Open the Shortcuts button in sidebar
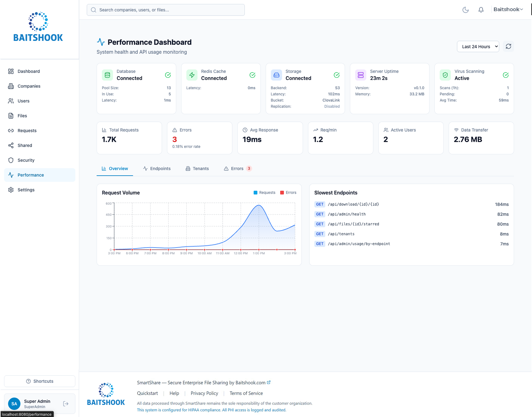 40,381
